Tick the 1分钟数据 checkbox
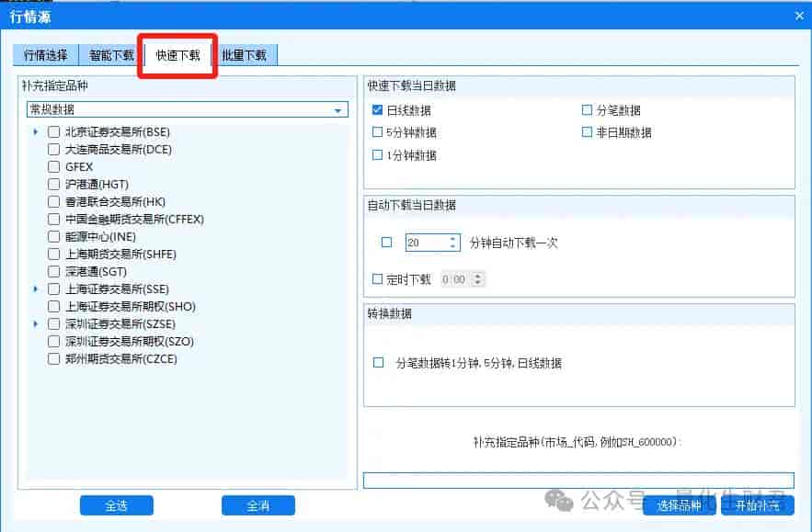 pyautogui.click(x=378, y=154)
